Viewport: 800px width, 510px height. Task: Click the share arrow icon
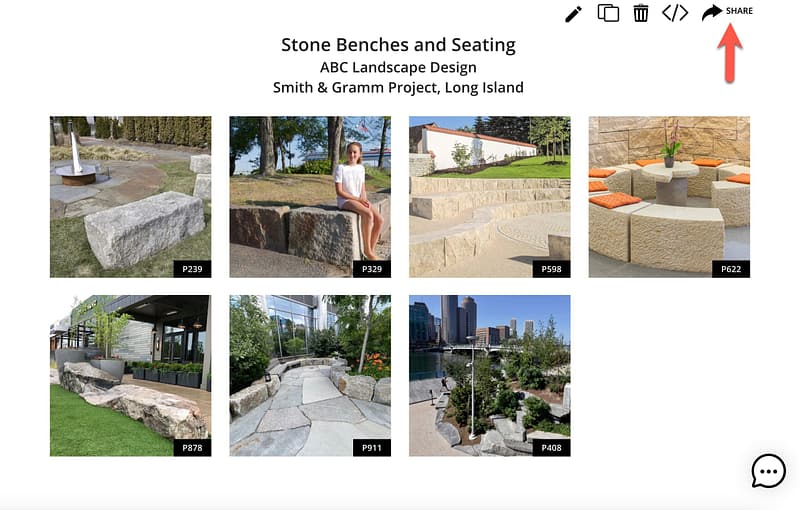point(711,12)
